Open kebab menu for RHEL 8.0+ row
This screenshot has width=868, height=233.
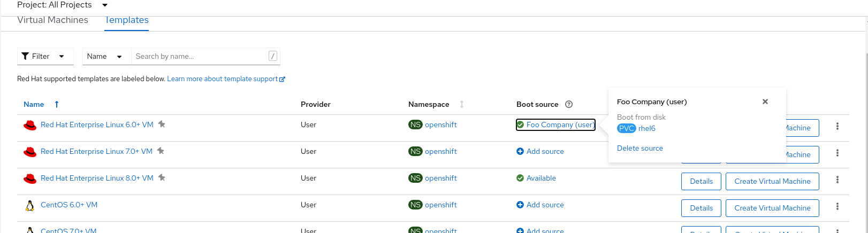tap(837, 180)
